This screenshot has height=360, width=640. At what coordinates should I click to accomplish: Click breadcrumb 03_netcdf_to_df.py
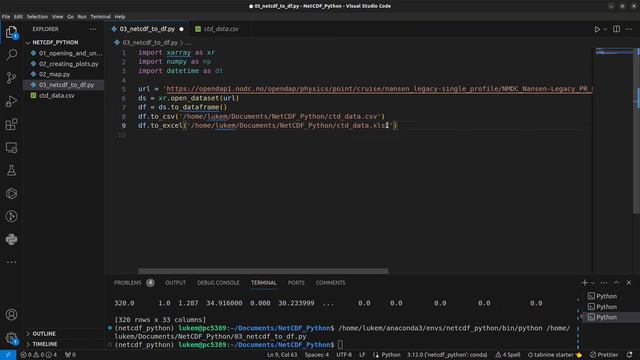[150, 42]
